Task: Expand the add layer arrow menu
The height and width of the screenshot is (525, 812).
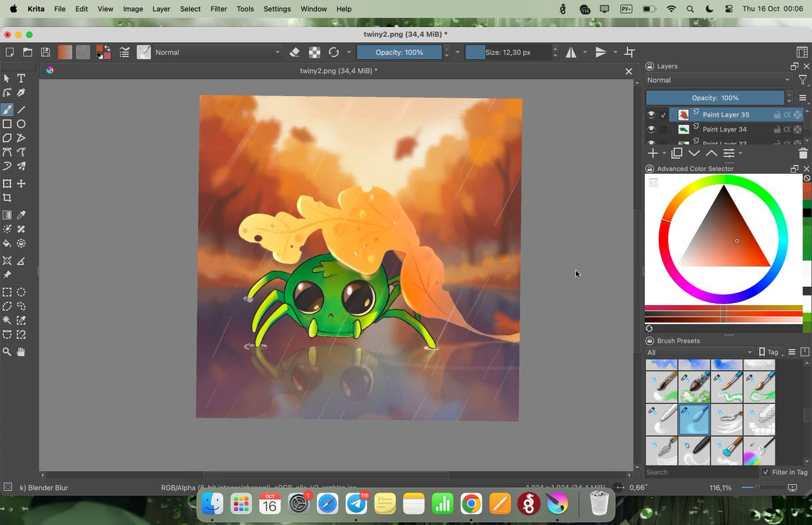Action: tap(664, 154)
